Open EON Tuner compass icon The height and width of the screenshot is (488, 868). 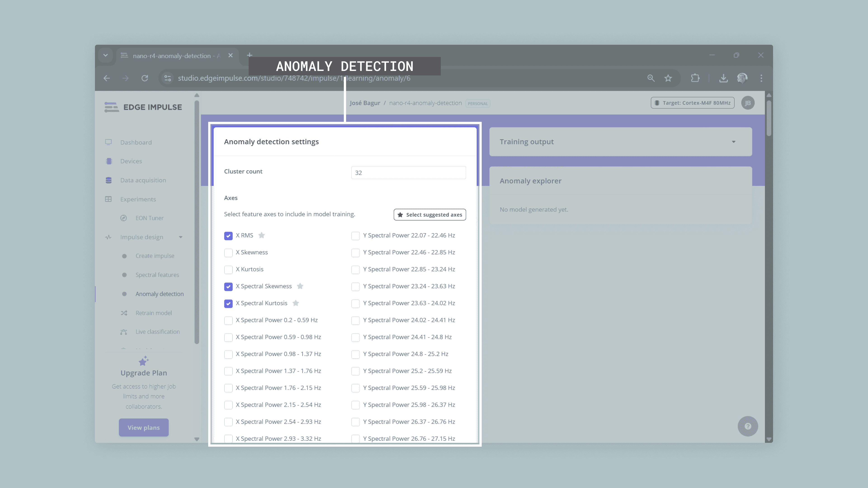click(x=124, y=218)
